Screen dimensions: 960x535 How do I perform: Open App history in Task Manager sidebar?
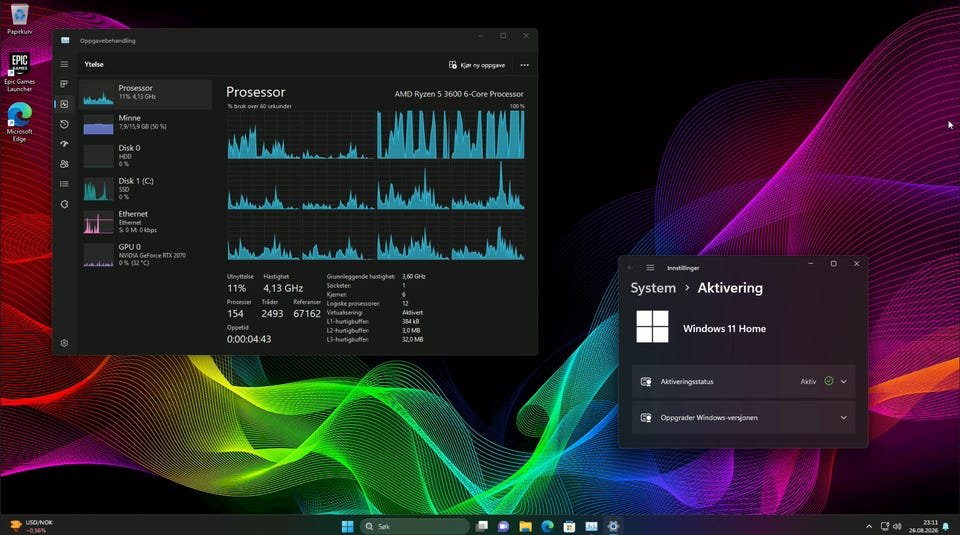64,124
